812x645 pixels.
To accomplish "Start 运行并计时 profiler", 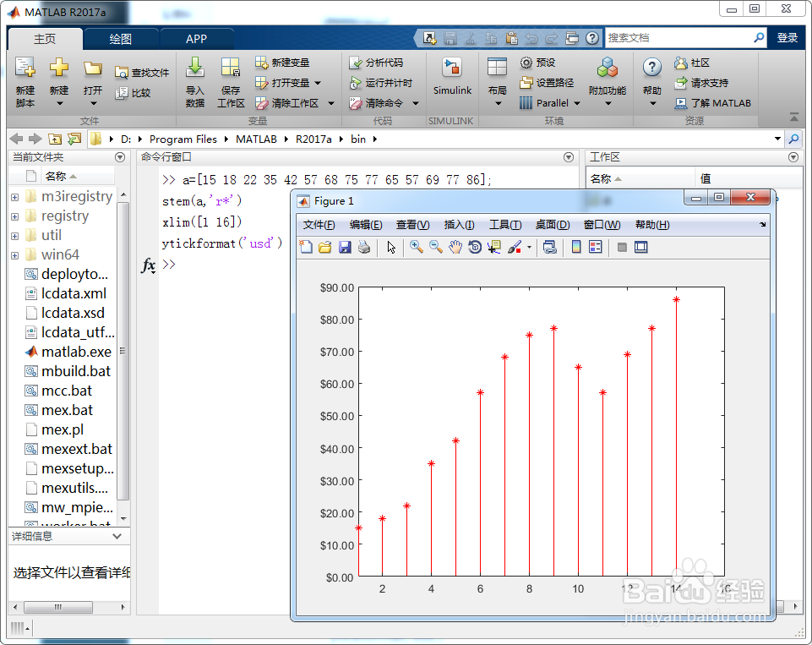I will 380,83.
